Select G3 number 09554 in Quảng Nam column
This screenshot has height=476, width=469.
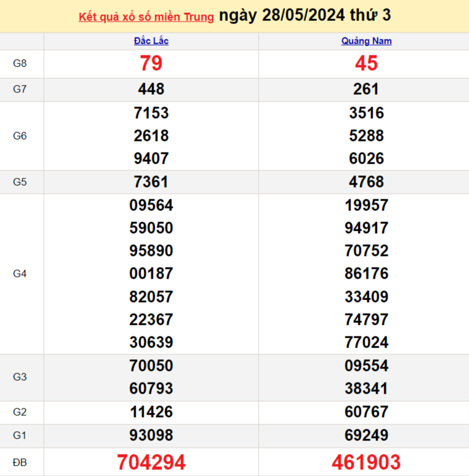366,366
